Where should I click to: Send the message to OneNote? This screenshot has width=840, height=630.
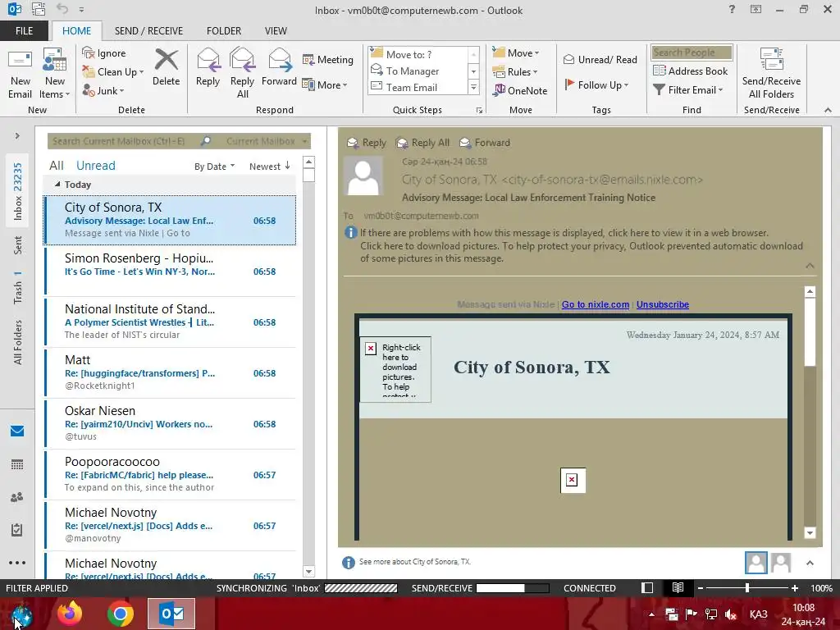(519, 90)
